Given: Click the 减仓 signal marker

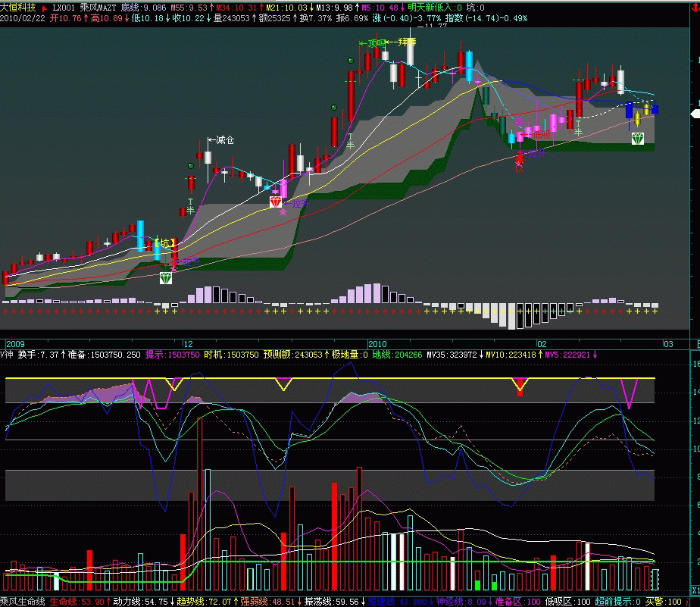Looking at the screenshot, I should [x=220, y=140].
